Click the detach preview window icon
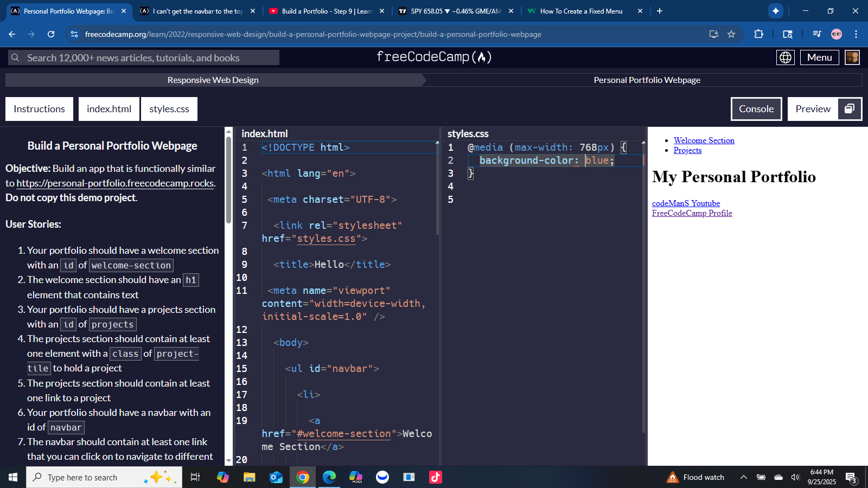Image resolution: width=868 pixels, height=488 pixels. pos(850,108)
